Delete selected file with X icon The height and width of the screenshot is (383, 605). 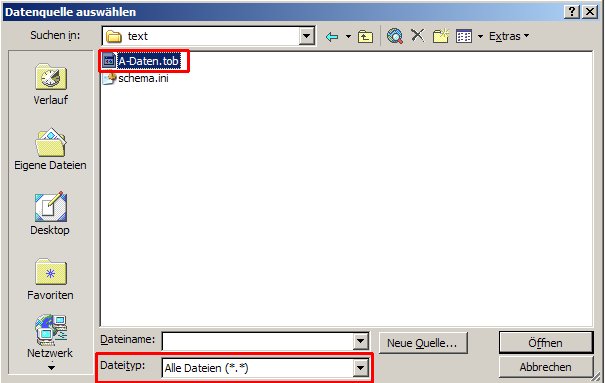coord(417,36)
